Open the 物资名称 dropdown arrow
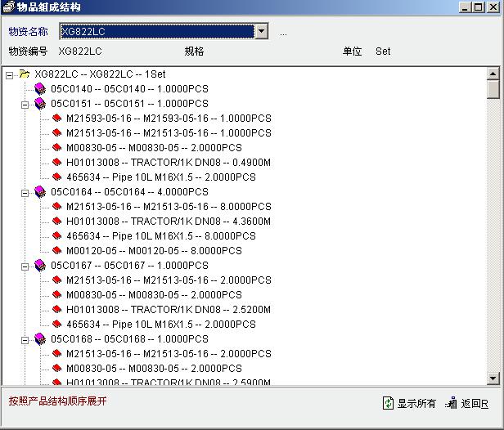 (x=261, y=32)
